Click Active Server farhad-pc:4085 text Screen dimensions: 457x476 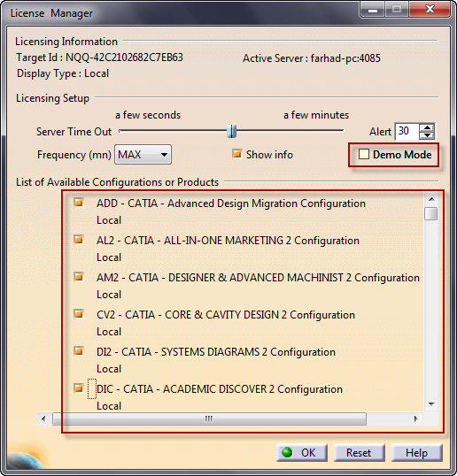point(312,58)
